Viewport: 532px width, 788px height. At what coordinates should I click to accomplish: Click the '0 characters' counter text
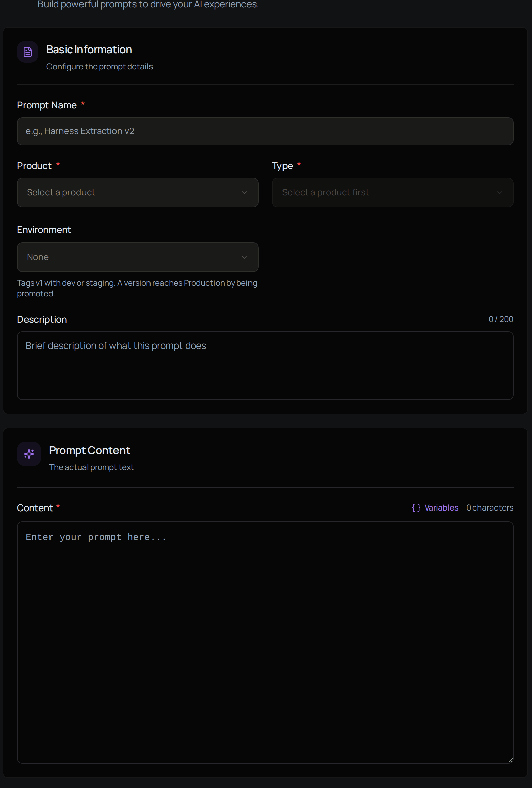[x=490, y=507]
